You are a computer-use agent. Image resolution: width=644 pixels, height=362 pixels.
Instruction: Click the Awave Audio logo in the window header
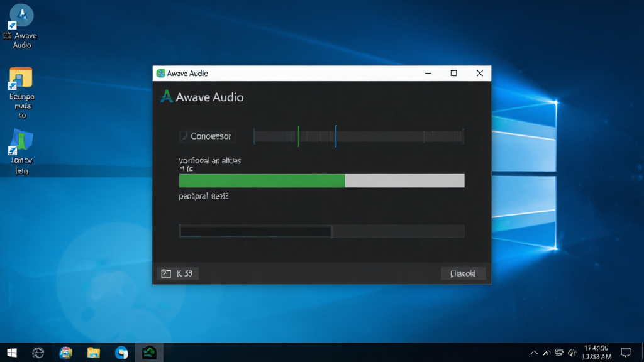[x=166, y=97]
